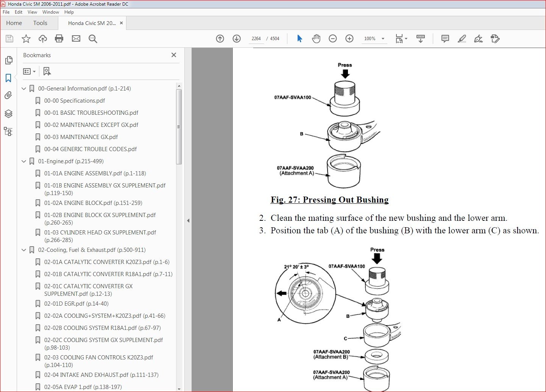This screenshot has width=546, height=392.
Task: Switch to the Home tab
Action: [14, 23]
